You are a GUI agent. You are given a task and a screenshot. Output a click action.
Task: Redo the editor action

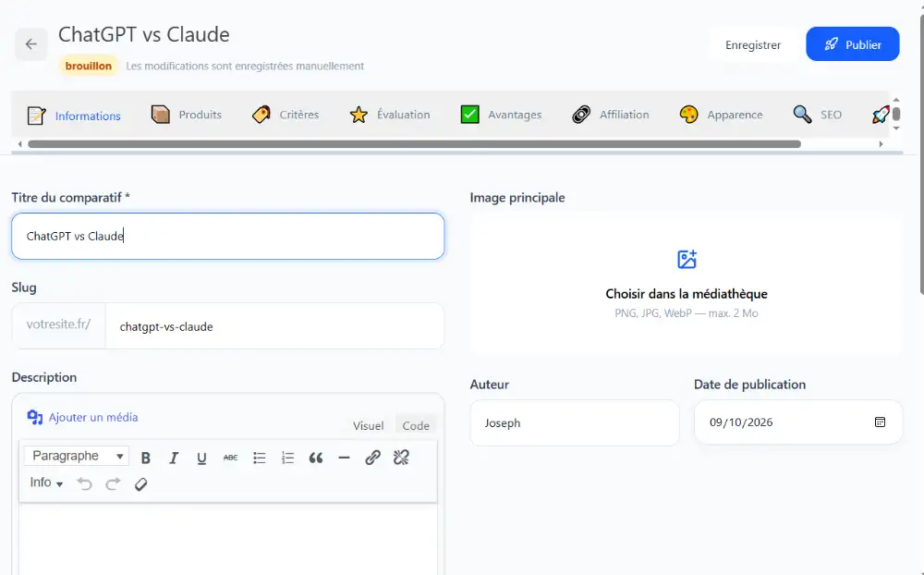point(113,484)
